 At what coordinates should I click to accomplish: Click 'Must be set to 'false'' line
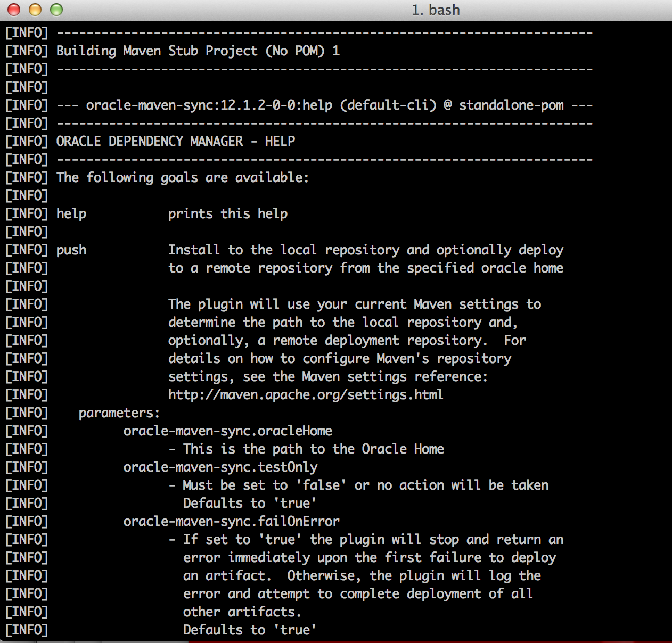[x=358, y=485]
